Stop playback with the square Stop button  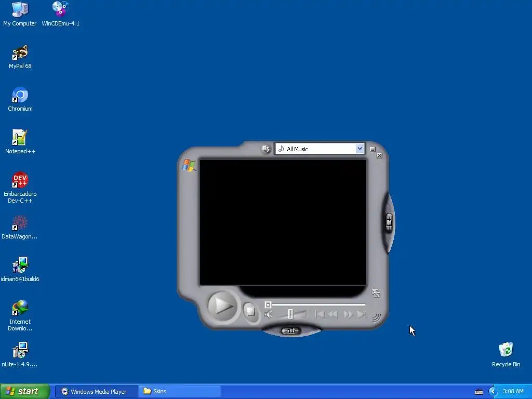[x=251, y=312]
